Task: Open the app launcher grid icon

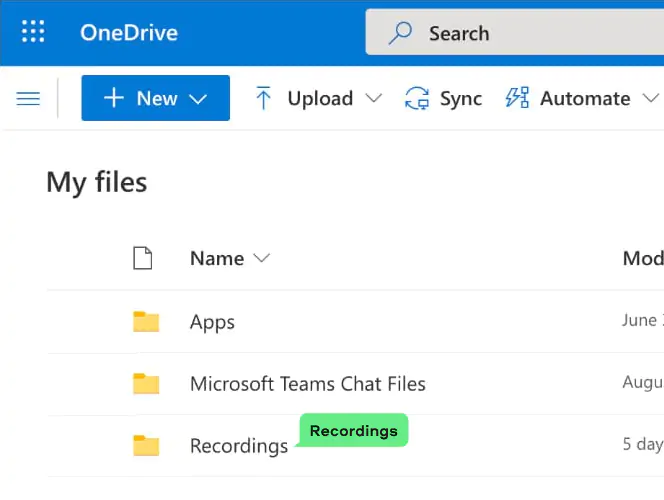Action: 33,31
